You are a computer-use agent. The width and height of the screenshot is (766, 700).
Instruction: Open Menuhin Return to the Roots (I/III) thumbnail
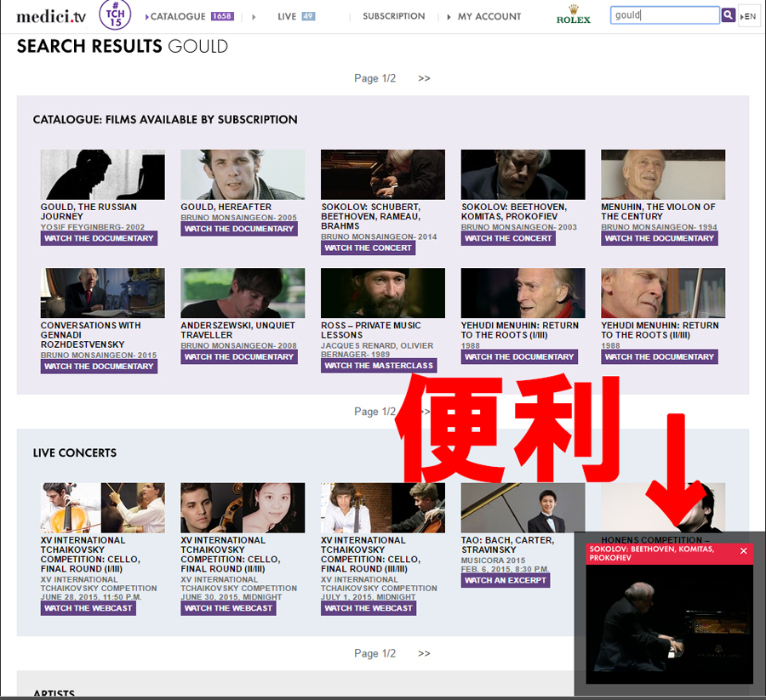[523, 293]
